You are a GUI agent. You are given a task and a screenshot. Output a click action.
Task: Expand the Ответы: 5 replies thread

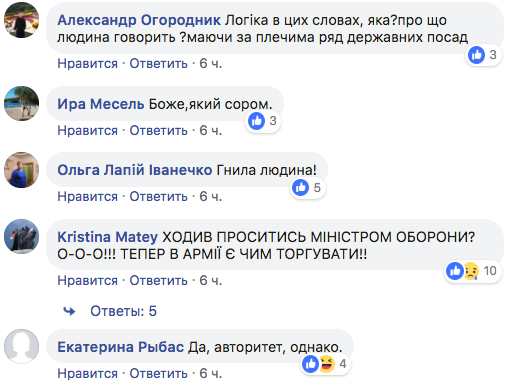coord(123,311)
